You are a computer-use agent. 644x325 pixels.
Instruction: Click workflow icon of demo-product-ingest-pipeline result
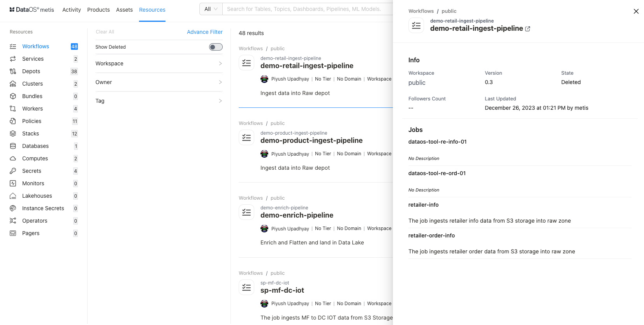(246, 137)
